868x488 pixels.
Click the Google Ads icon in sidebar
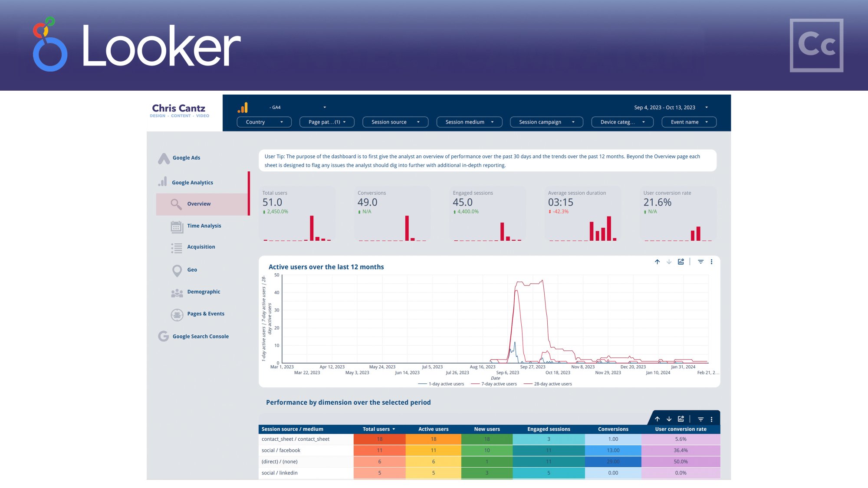point(164,159)
